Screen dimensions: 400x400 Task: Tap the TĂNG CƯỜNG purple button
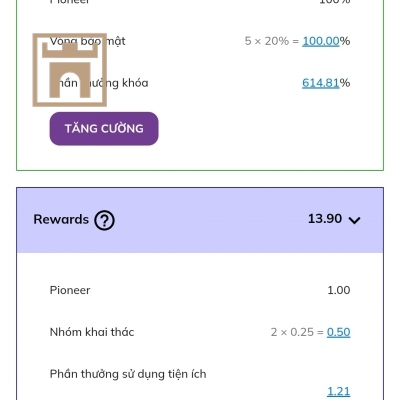tap(104, 129)
